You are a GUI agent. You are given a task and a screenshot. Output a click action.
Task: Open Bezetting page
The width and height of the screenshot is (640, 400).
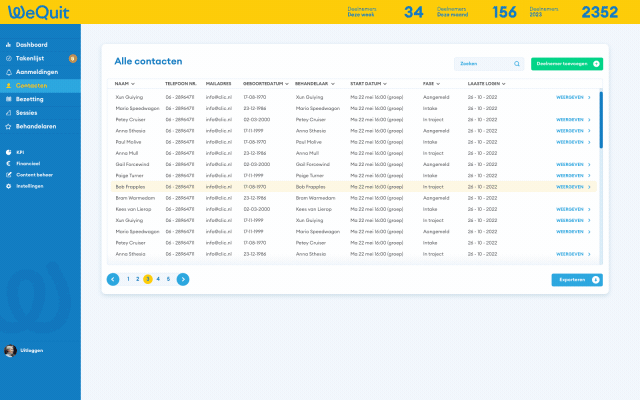pyautogui.click(x=29, y=99)
